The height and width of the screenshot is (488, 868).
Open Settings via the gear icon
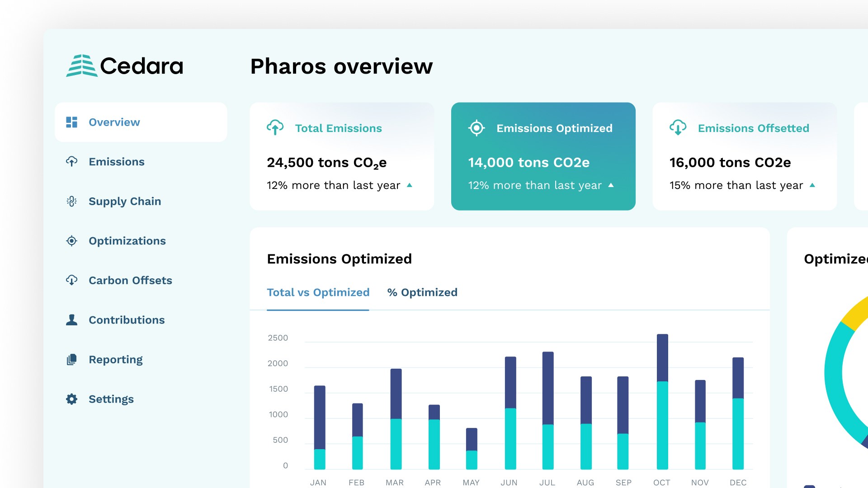click(71, 399)
